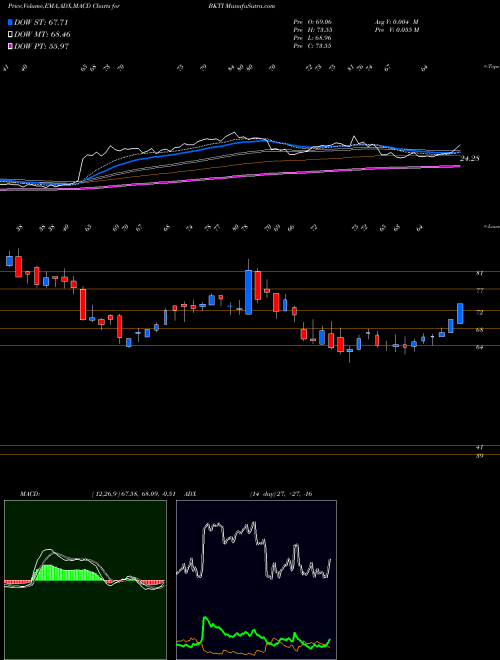500x660 pixels.
Task: Open the green MACD histogram panel
Action: pyautogui.click(x=85, y=580)
